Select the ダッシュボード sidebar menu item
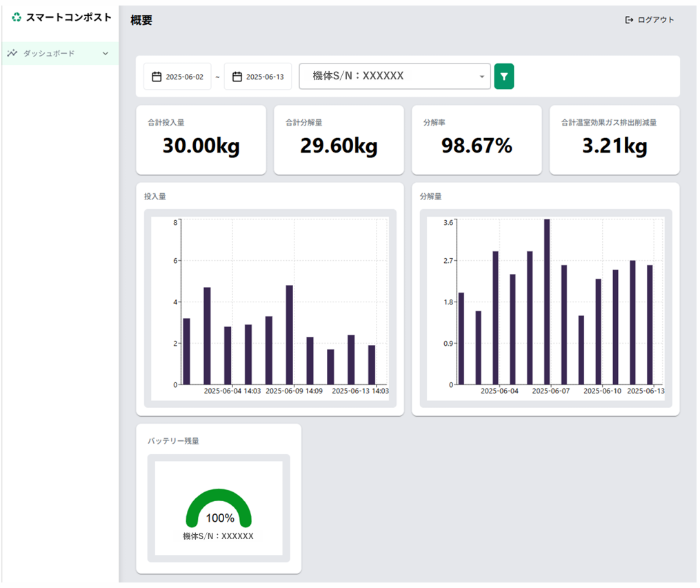The height and width of the screenshot is (588, 700). click(x=50, y=53)
